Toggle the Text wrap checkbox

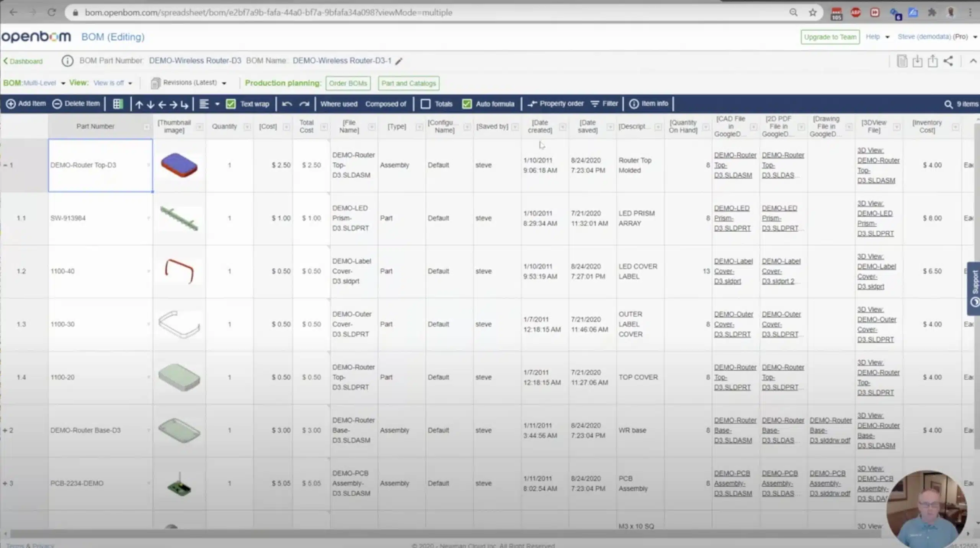click(x=231, y=104)
